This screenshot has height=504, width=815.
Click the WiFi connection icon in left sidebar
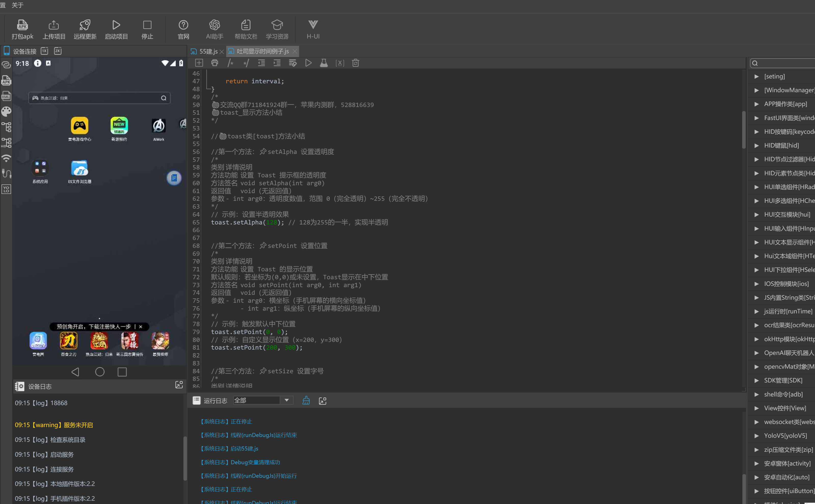(6, 158)
